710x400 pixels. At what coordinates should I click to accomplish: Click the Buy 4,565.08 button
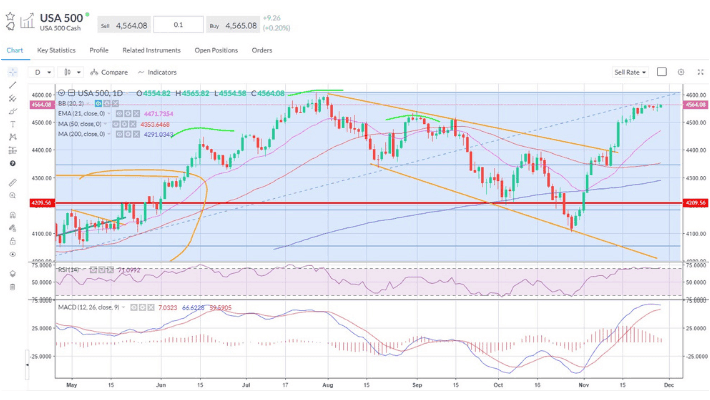tap(233, 25)
